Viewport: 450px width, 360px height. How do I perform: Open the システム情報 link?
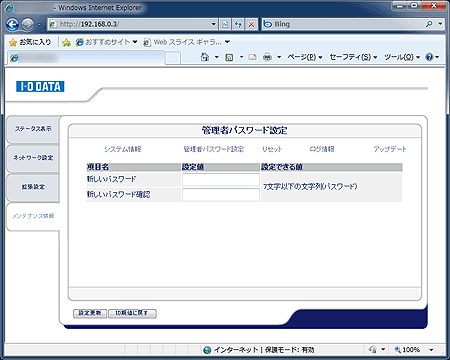tap(123, 149)
